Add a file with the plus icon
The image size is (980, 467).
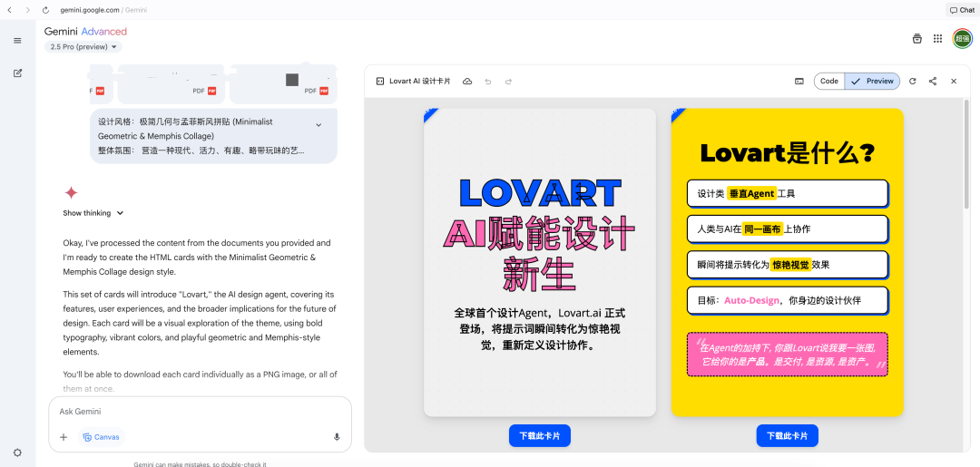[x=64, y=437]
